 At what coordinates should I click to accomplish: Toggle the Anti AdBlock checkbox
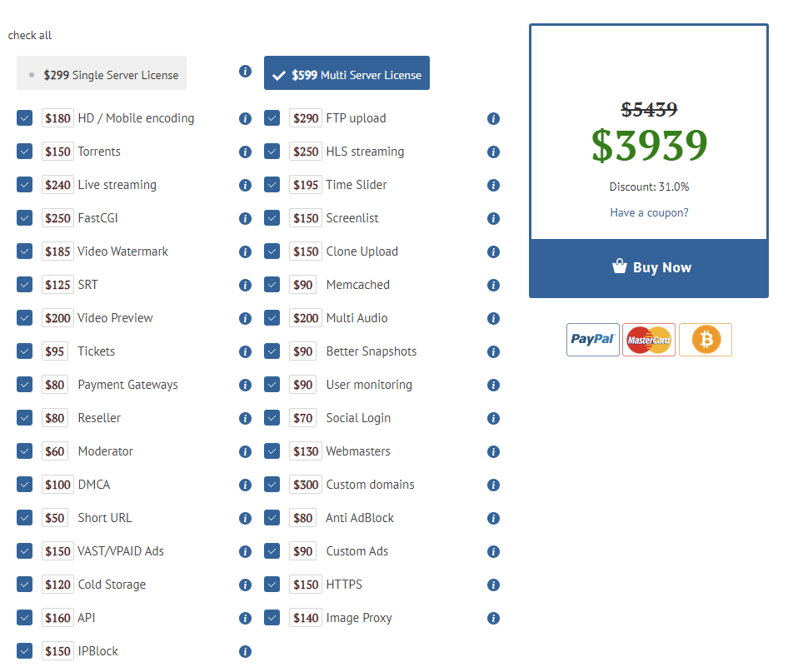[x=272, y=518]
